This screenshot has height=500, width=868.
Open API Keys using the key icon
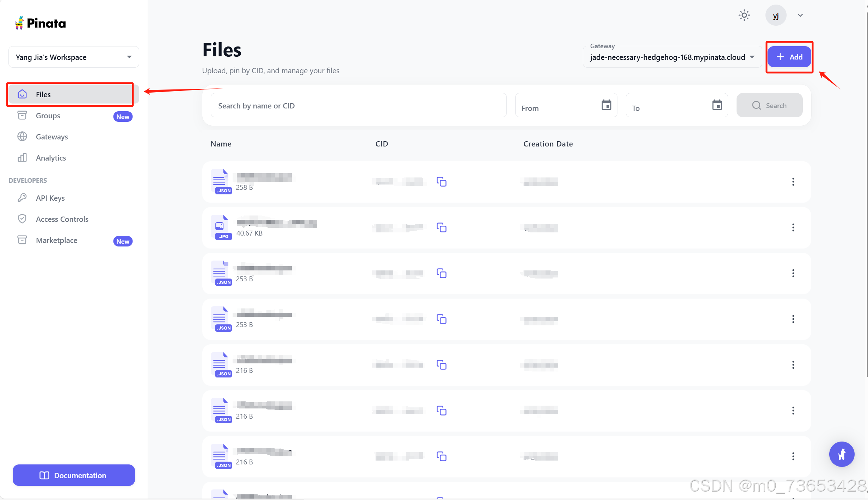click(x=22, y=198)
